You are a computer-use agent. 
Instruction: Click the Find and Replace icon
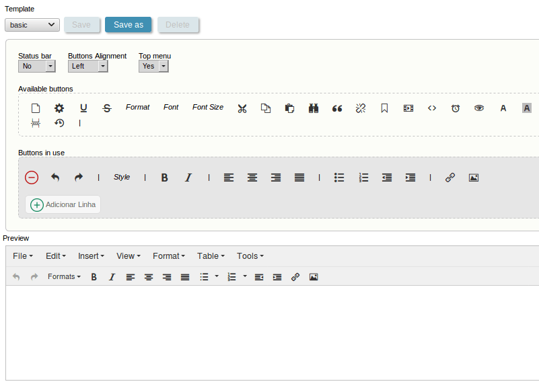tap(313, 108)
